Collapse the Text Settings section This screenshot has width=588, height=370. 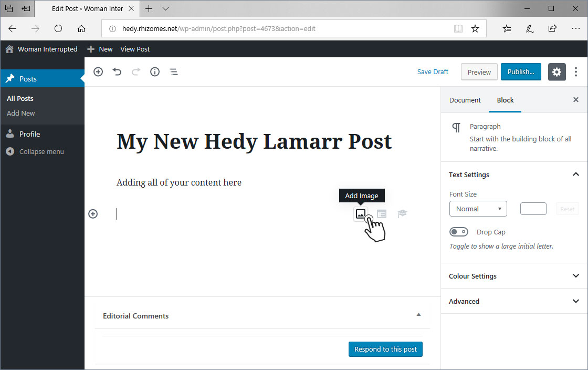pyautogui.click(x=575, y=174)
